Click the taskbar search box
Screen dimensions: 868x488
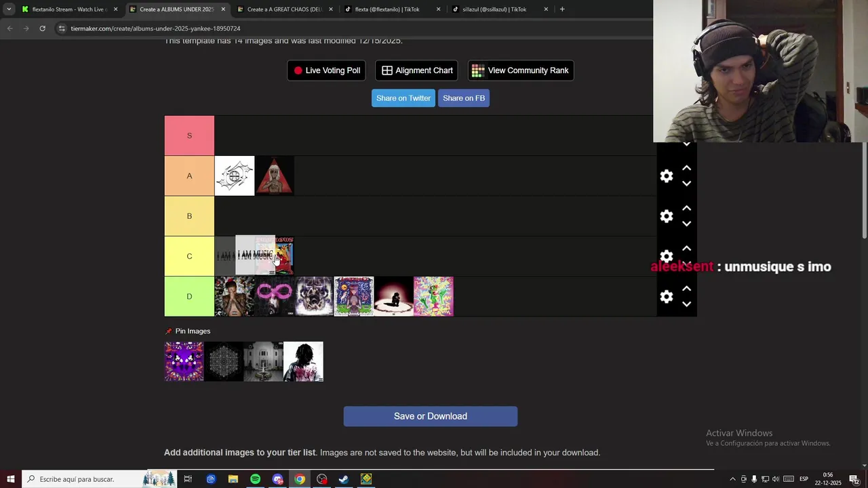click(x=100, y=479)
